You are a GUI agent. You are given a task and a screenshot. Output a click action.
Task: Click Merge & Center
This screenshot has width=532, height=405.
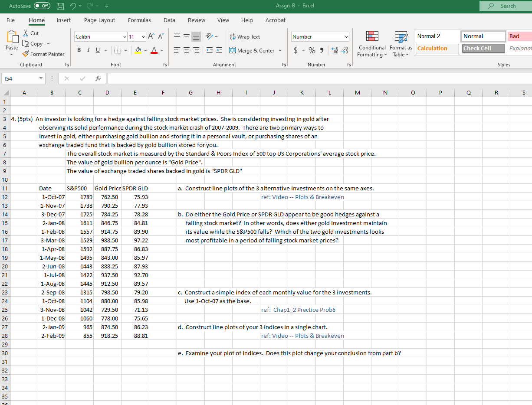coord(252,51)
